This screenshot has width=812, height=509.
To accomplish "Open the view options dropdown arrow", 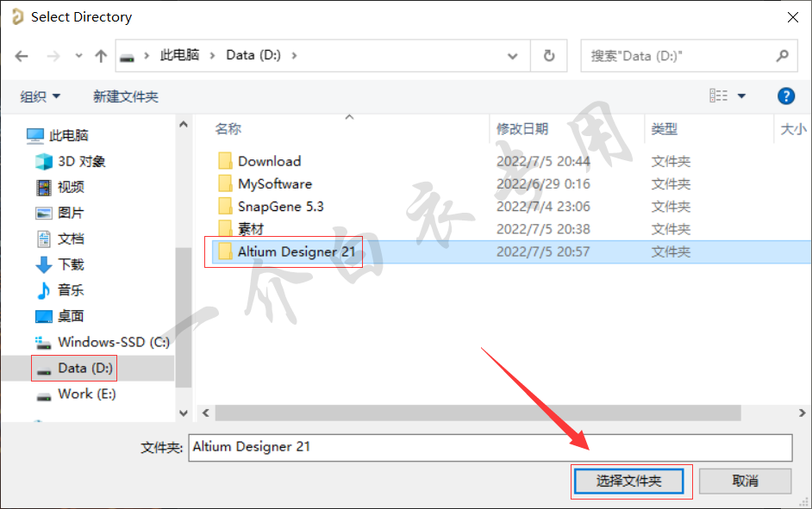I will pyautogui.click(x=741, y=96).
